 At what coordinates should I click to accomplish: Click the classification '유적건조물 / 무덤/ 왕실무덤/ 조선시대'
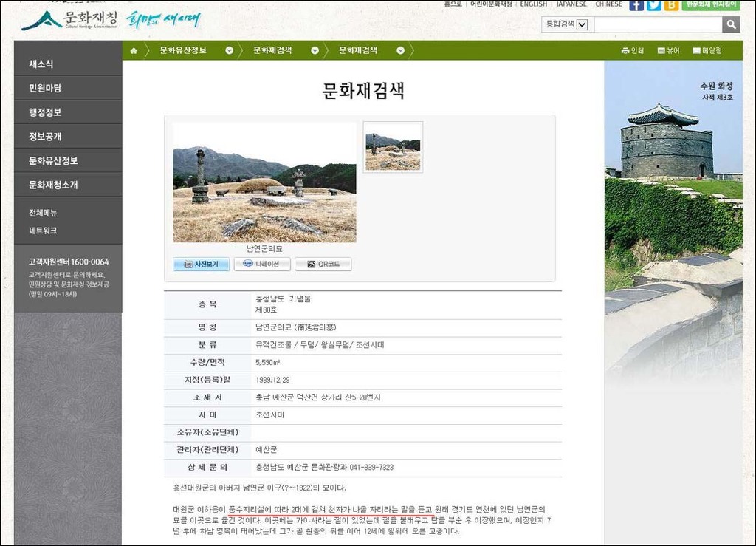click(x=320, y=345)
